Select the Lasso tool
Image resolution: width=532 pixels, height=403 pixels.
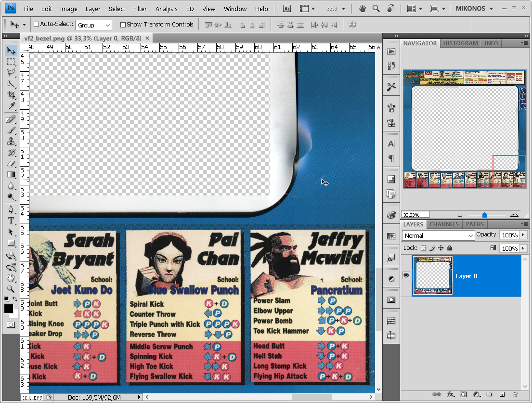[x=11, y=73]
